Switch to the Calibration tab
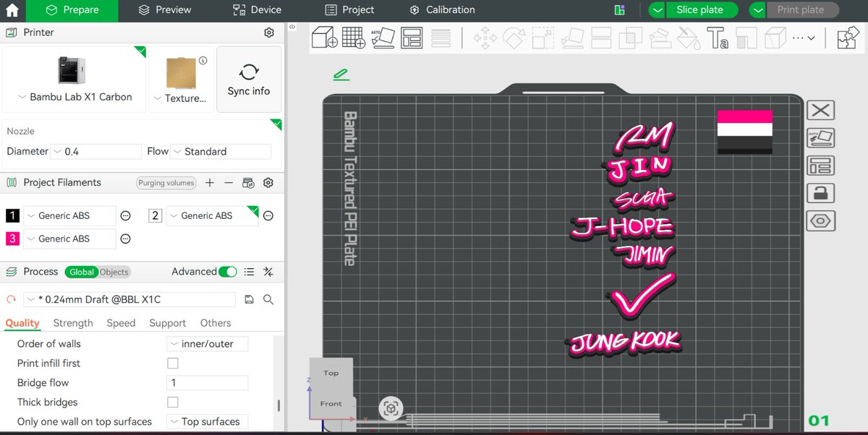This screenshot has height=435, width=868. click(x=442, y=10)
